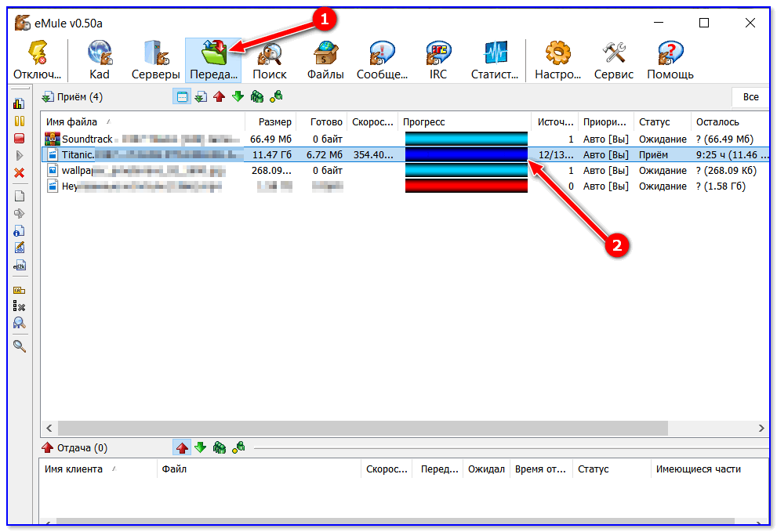Open Статистика graph panel
This screenshot has height=532, width=777.
[495, 60]
